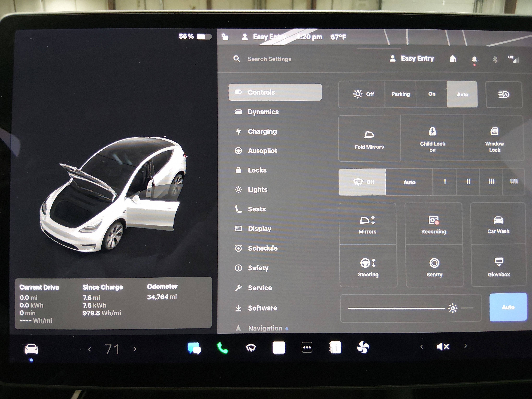Open the Charging settings section

pos(262,131)
